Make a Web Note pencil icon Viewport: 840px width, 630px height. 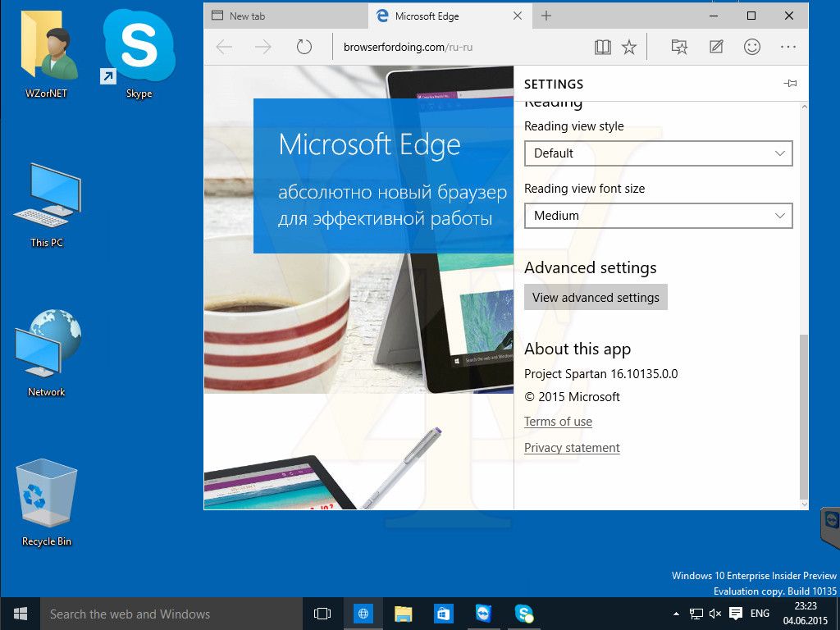tap(716, 47)
